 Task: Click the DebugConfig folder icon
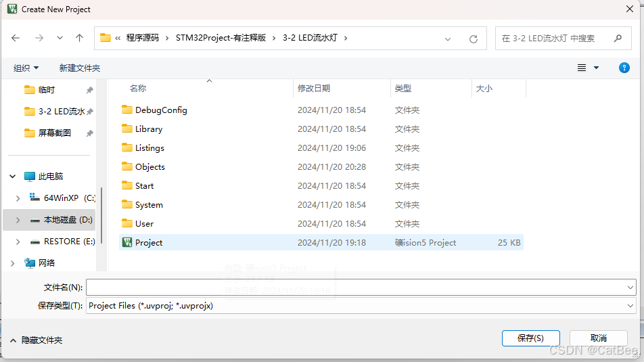coord(127,110)
